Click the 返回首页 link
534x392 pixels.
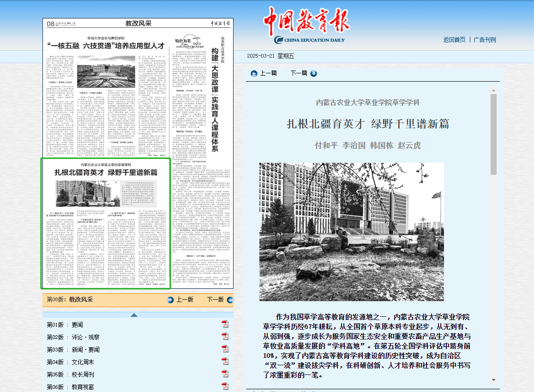(454, 40)
